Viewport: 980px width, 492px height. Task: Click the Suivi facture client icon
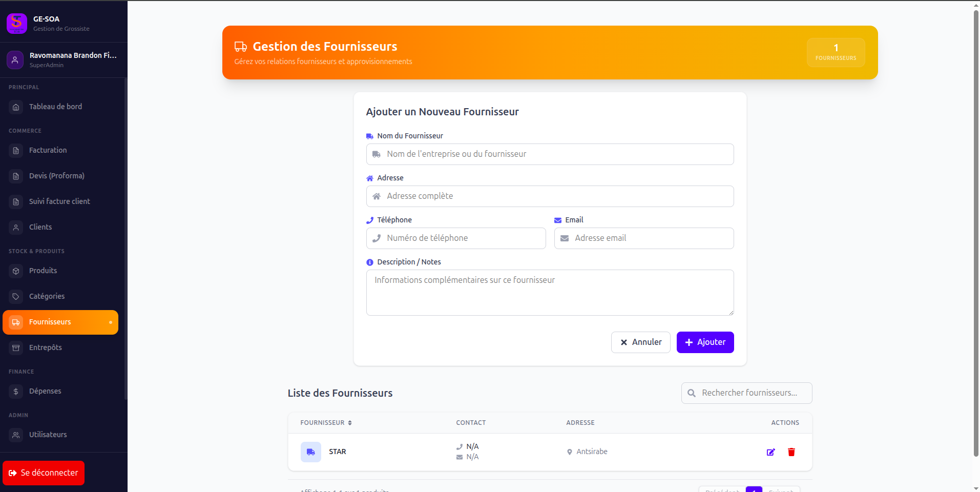tap(16, 202)
